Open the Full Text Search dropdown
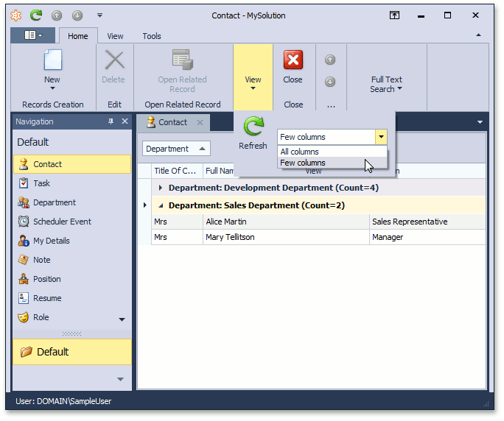The height and width of the screenshot is (421, 504). point(386,84)
